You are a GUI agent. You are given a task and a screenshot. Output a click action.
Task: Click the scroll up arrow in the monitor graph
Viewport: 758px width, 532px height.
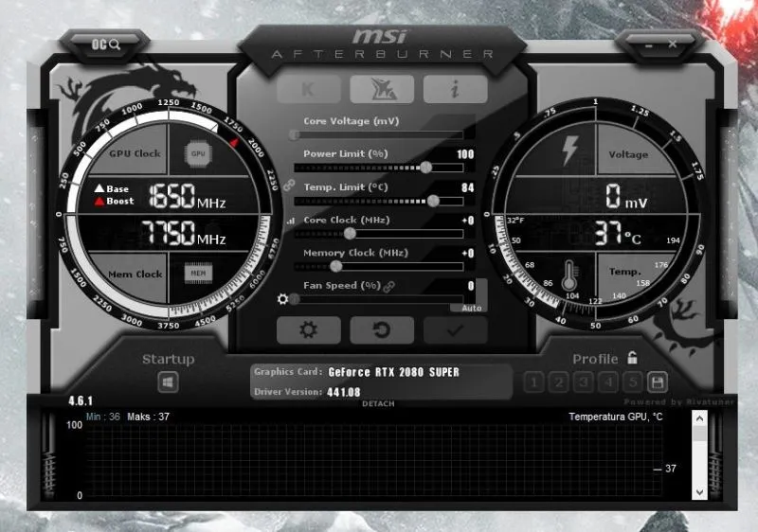pos(699,419)
